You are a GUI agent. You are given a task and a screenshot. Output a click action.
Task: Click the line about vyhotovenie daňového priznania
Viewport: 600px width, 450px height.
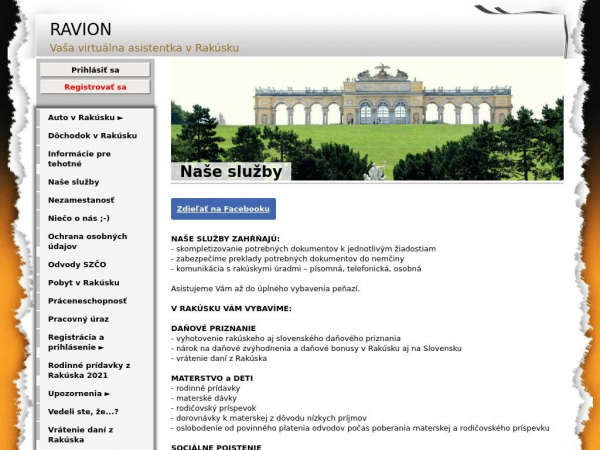[286, 339]
